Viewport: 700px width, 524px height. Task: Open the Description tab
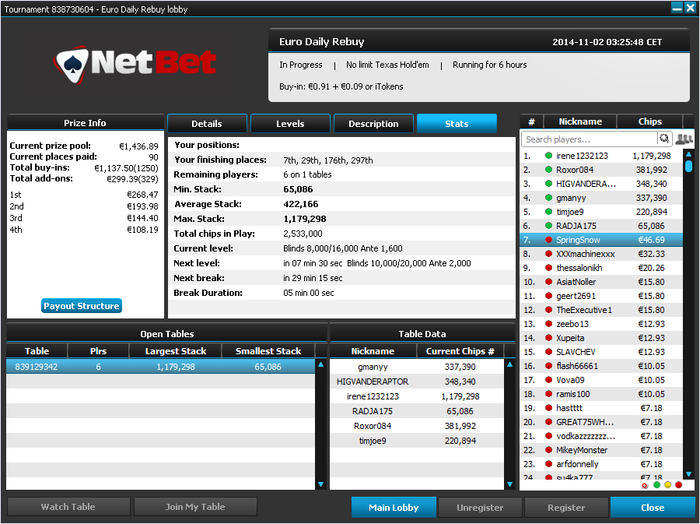tap(373, 124)
